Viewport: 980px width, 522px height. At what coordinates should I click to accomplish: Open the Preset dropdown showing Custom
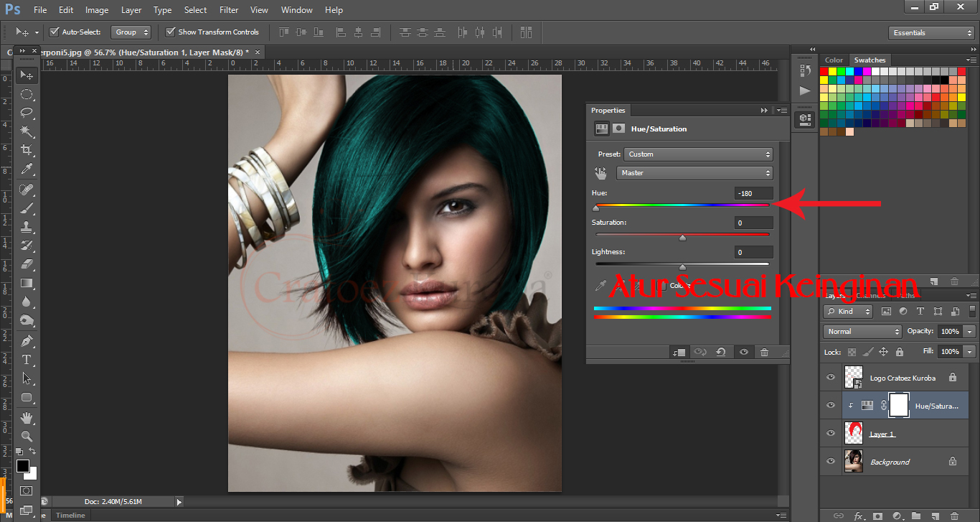(x=697, y=154)
